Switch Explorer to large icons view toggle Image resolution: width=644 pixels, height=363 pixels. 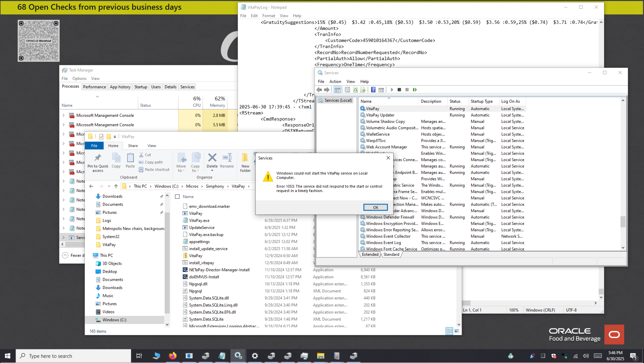[457, 331]
